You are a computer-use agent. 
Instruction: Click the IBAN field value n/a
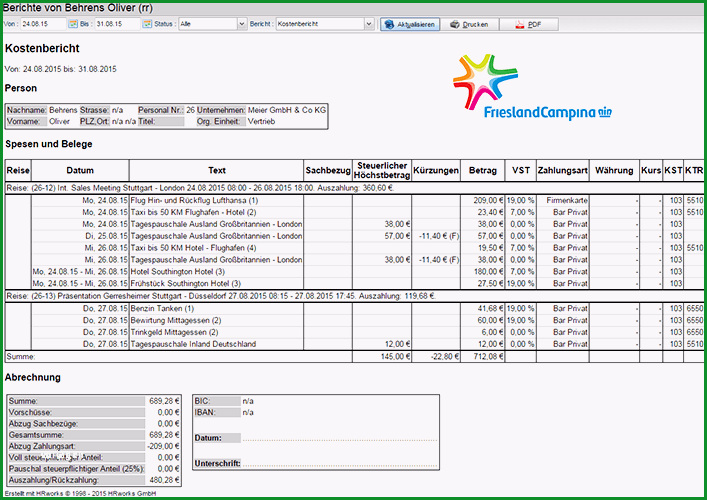248,413
